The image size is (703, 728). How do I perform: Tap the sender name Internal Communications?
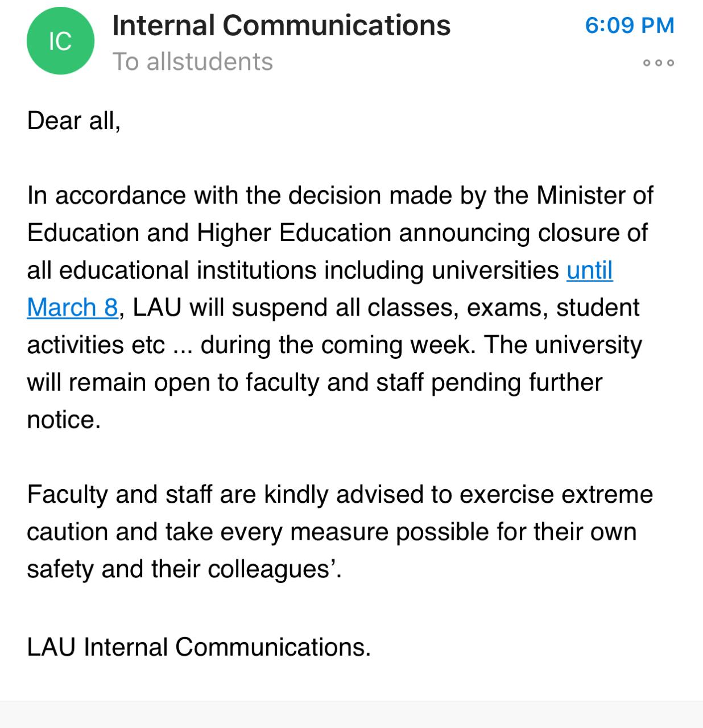click(281, 26)
